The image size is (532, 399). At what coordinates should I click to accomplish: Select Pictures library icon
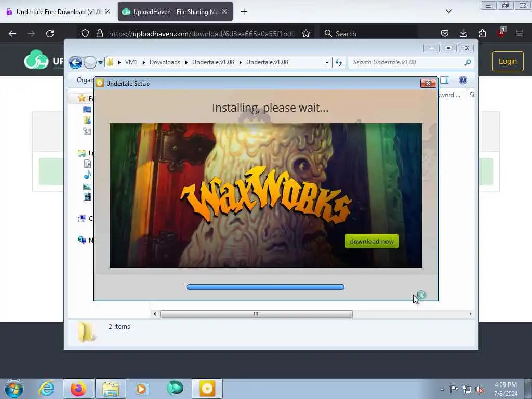click(87, 186)
